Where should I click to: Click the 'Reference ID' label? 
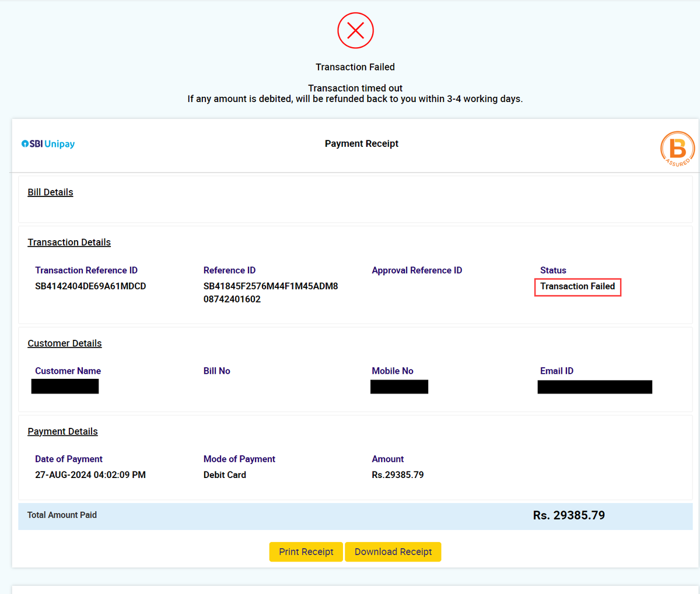229,270
